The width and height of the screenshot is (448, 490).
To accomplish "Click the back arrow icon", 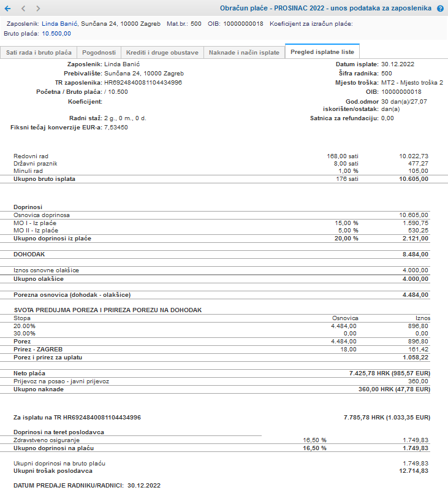I will click(x=8, y=9).
